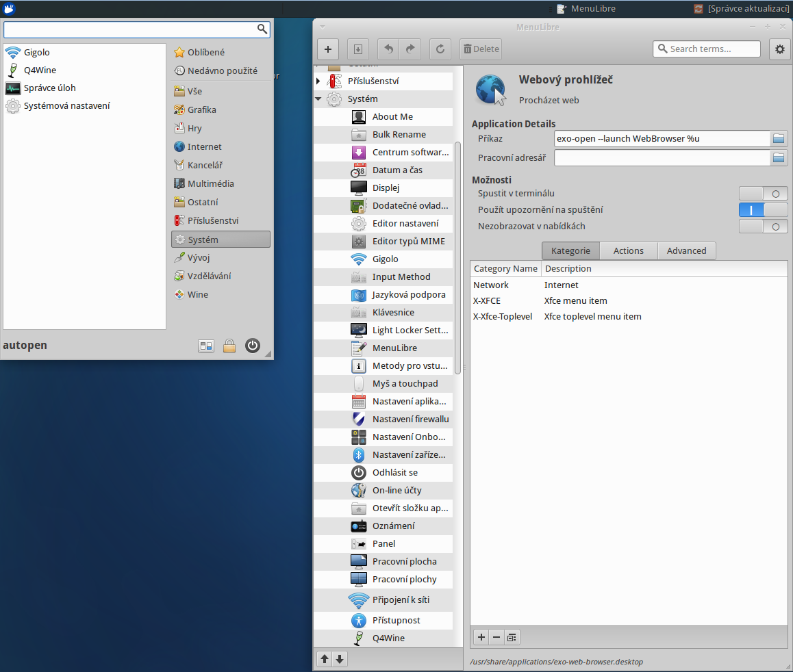Click the redo arrow in MenuLibre toolbar
The height and width of the screenshot is (672, 793).
(410, 49)
